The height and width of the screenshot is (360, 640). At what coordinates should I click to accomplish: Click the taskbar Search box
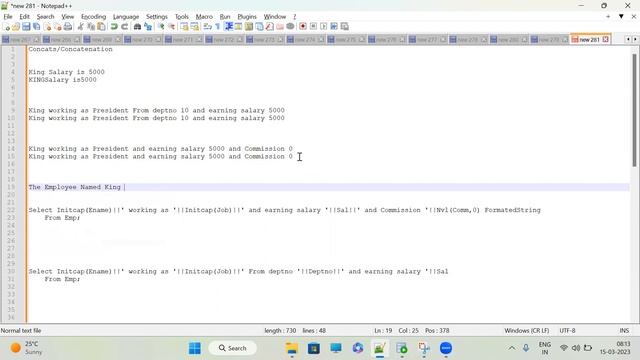point(233,348)
